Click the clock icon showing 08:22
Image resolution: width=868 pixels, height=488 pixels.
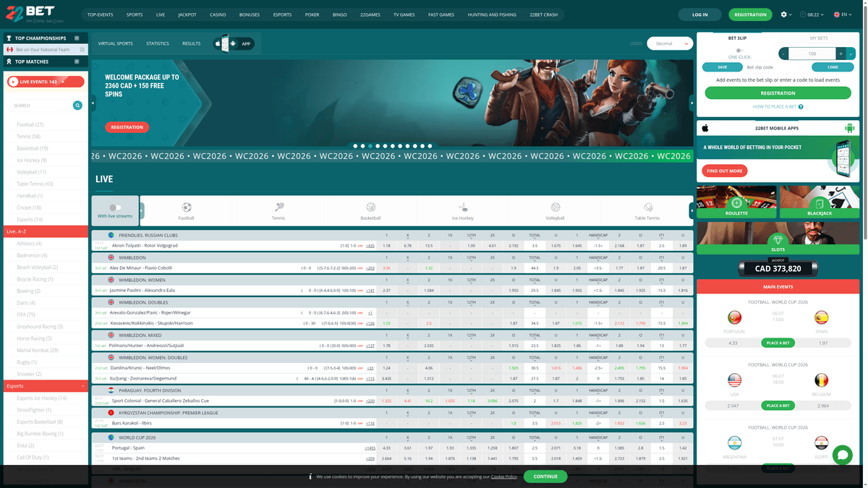[804, 14]
